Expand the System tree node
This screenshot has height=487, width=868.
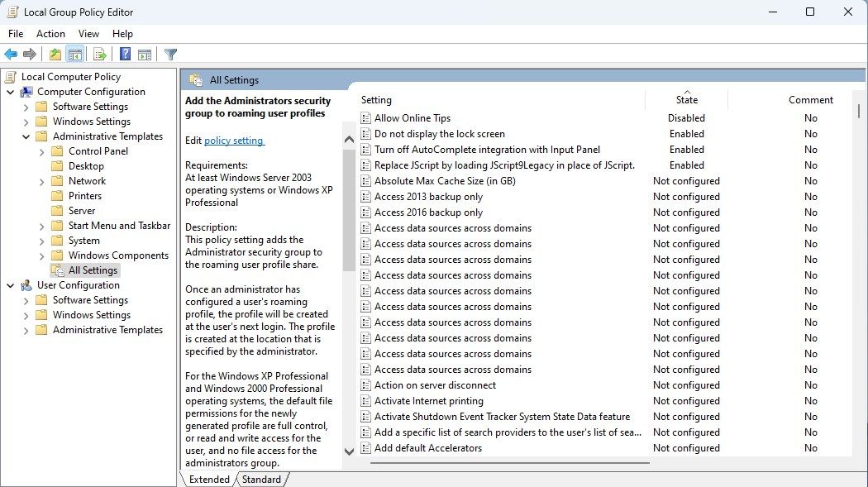click(41, 241)
